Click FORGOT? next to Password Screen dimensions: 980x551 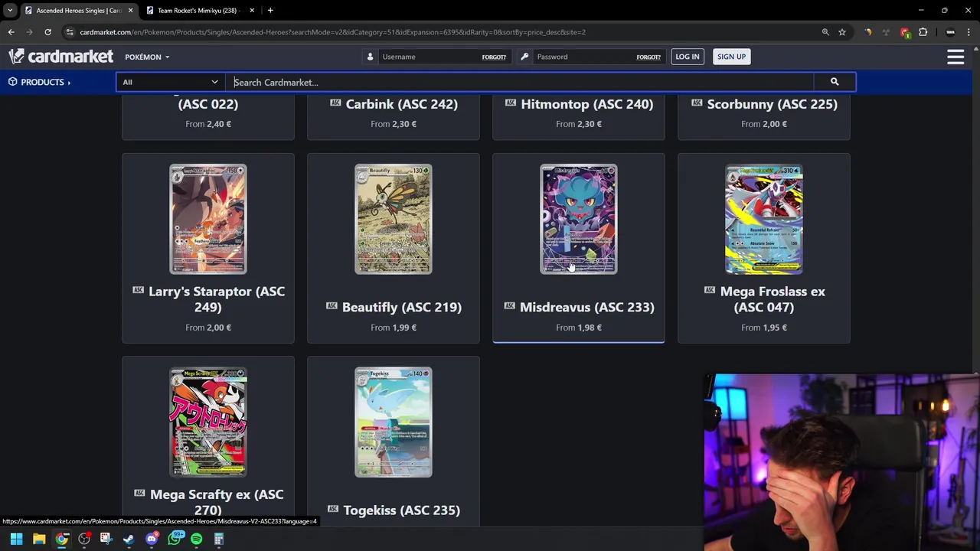[x=648, y=57]
